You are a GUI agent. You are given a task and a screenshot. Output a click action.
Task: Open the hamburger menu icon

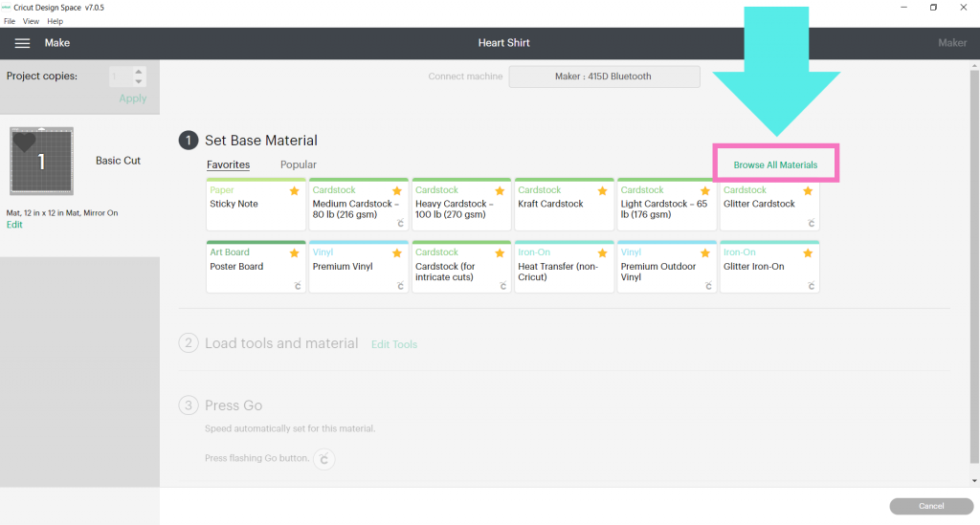(x=23, y=43)
